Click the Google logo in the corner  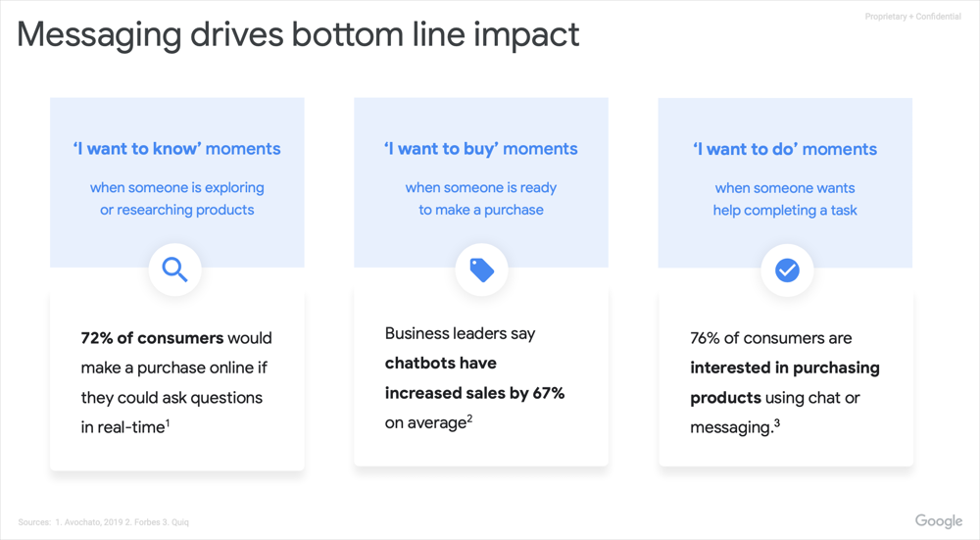point(939,520)
